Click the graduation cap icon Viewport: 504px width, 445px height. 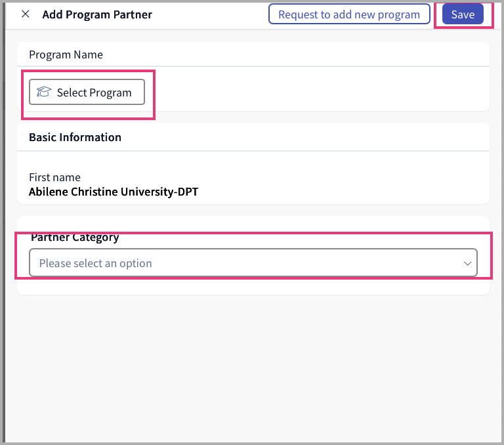44,93
